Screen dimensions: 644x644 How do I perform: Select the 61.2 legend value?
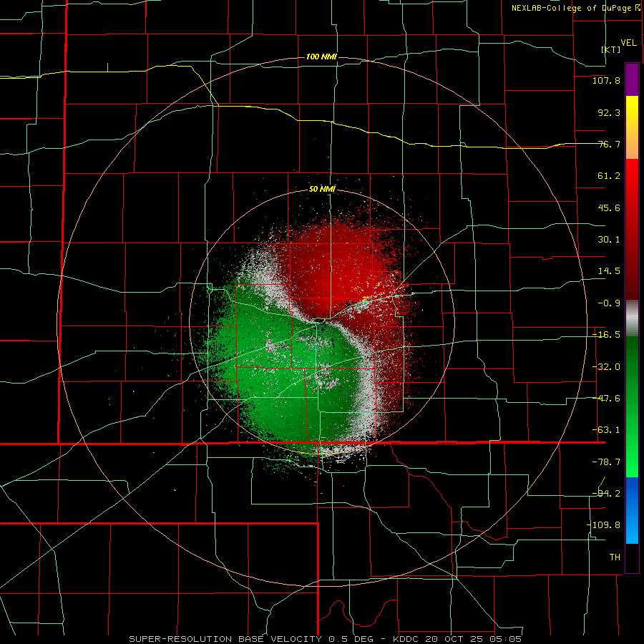pyautogui.click(x=609, y=176)
